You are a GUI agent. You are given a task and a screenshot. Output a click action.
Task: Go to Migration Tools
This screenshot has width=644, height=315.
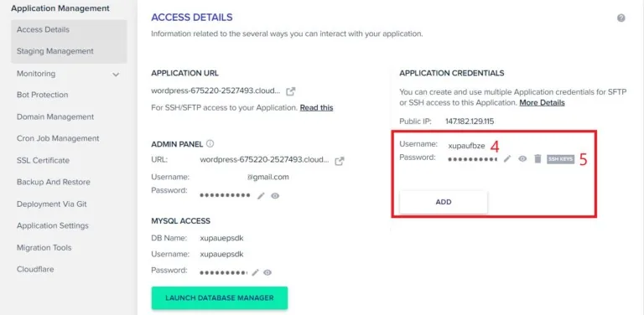click(44, 248)
